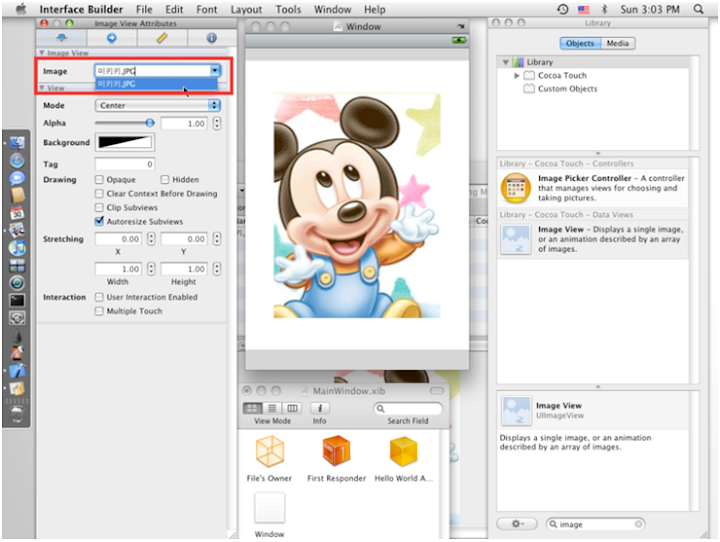The height and width of the screenshot is (542, 720).
Task: Toggle the Hidden checkbox
Action: [165, 180]
